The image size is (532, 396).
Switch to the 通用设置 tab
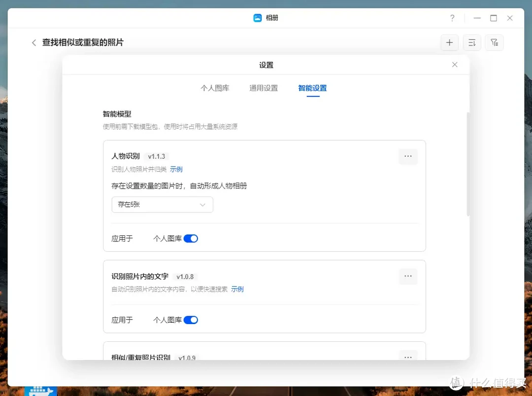[x=263, y=88]
